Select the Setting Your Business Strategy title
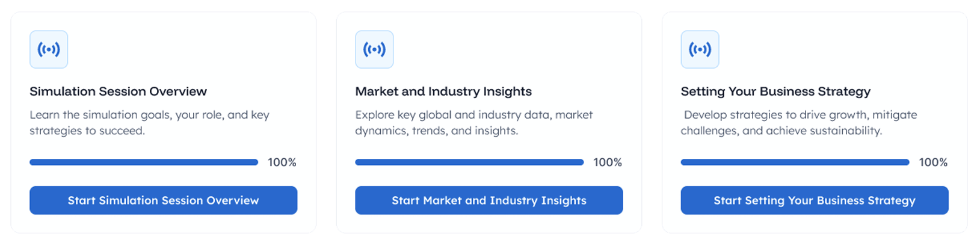This screenshot has height=245, width=980. click(x=775, y=91)
